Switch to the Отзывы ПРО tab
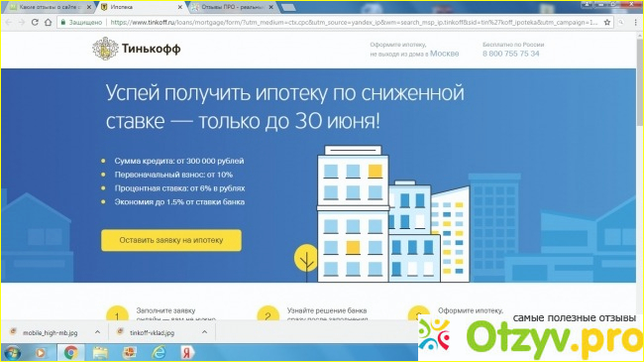Viewport: 644px width, 362px height. [x=233, y=7]
